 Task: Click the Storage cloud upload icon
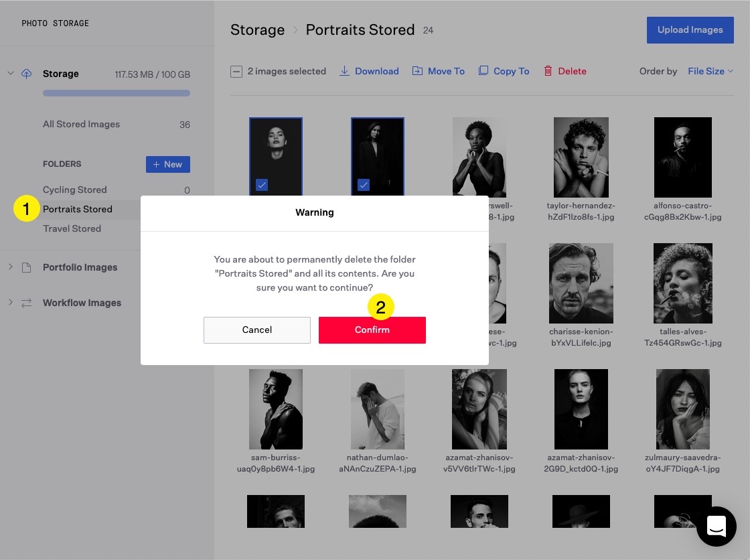[x=27, y=74]
